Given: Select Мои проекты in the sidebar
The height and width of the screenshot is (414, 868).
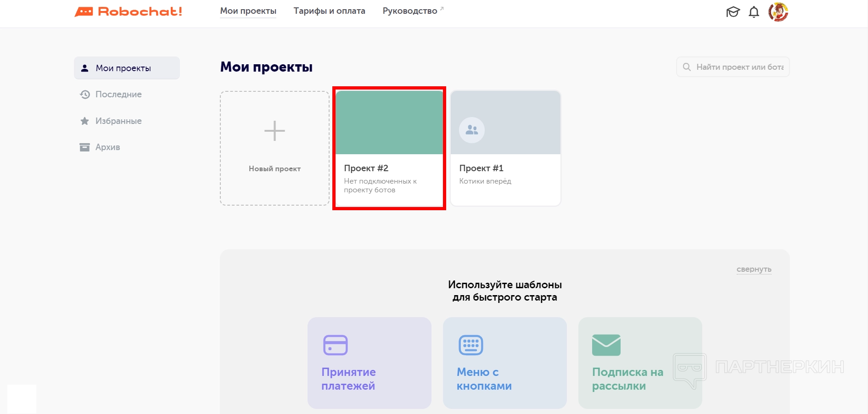Looking at the screenshot, I should tap(123, 68).
